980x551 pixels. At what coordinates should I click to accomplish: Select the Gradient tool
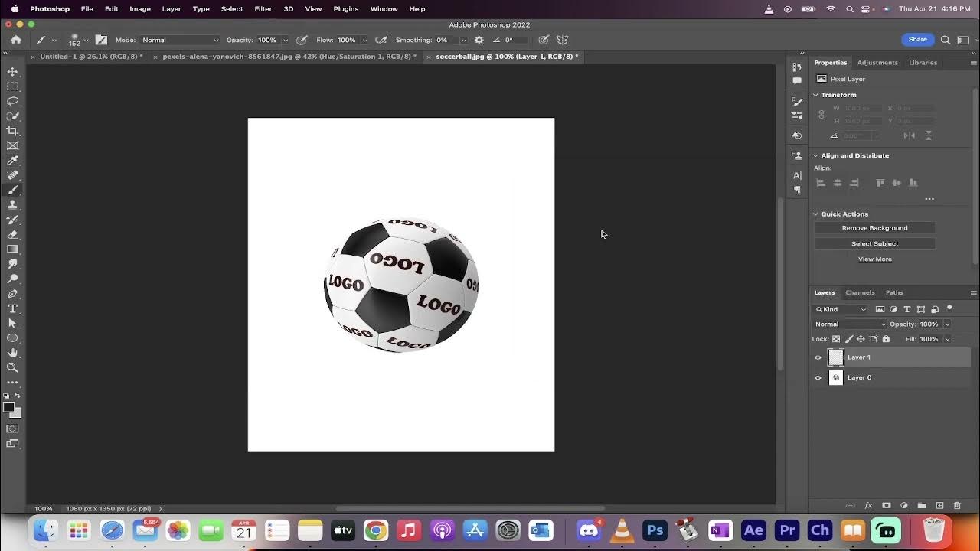click(12, 249)
